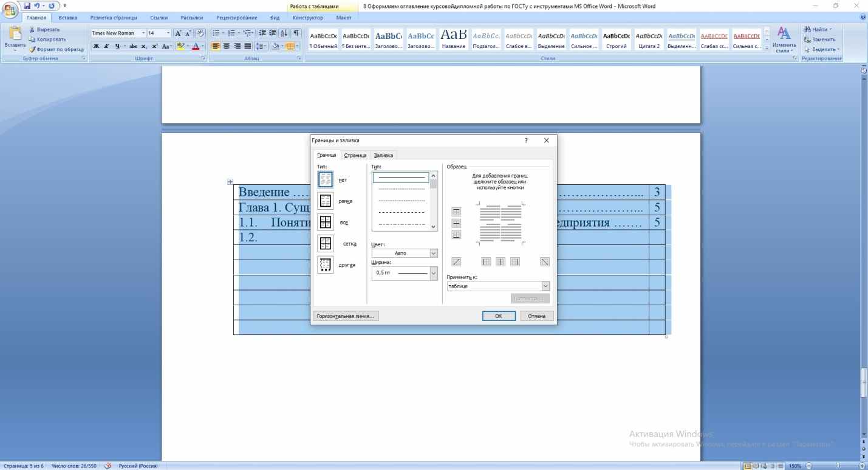Switch to Заливка tab in dialog
This screenshot has height=470, width=868.
[x=383, y=156]
